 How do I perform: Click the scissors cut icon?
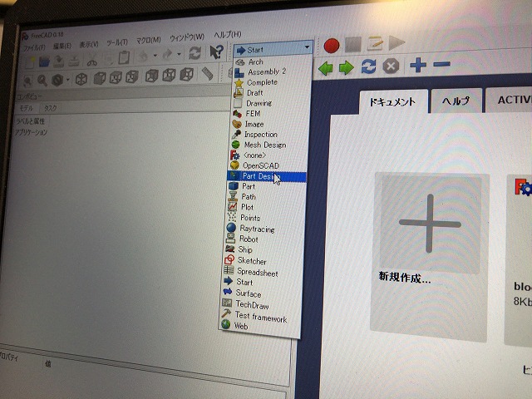point(91,60)
